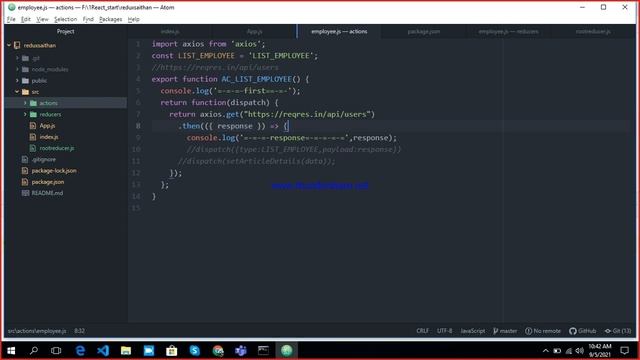
Task: Launch Edge browser from taskbar
Action: pos(80,351)
